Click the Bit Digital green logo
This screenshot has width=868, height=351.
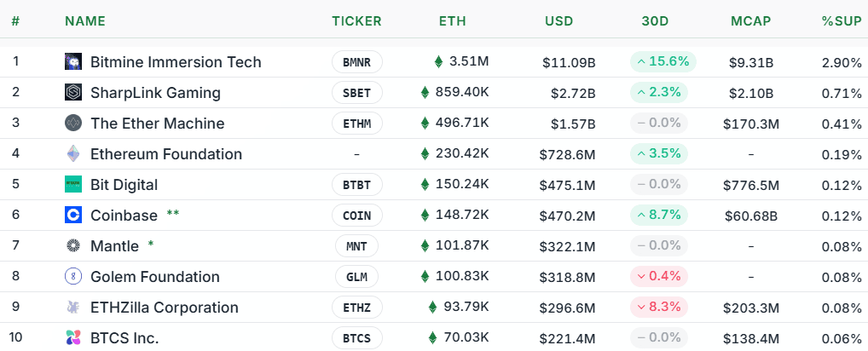coord(72,185)
